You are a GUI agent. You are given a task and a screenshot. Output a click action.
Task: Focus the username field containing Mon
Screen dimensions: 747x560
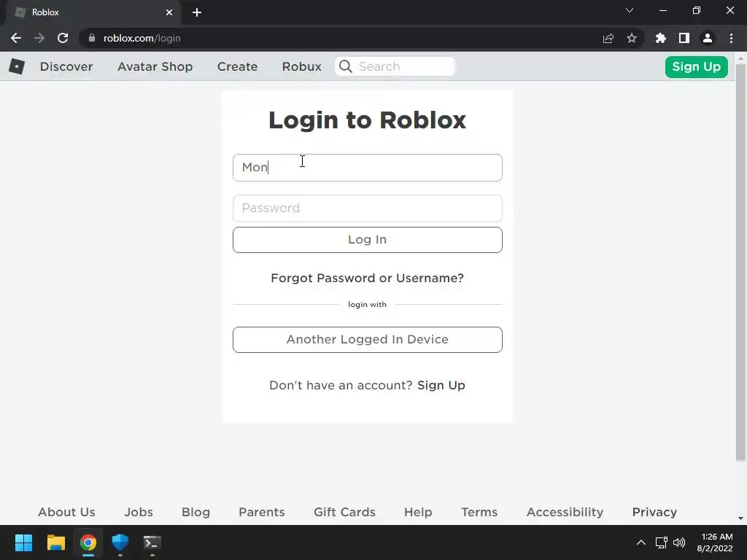[368, 168]
